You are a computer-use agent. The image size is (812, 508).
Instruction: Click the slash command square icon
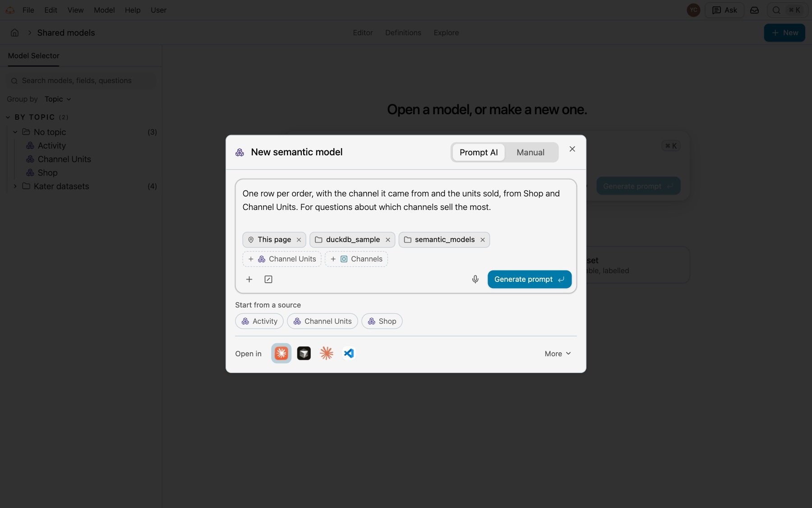click(268, 279)
